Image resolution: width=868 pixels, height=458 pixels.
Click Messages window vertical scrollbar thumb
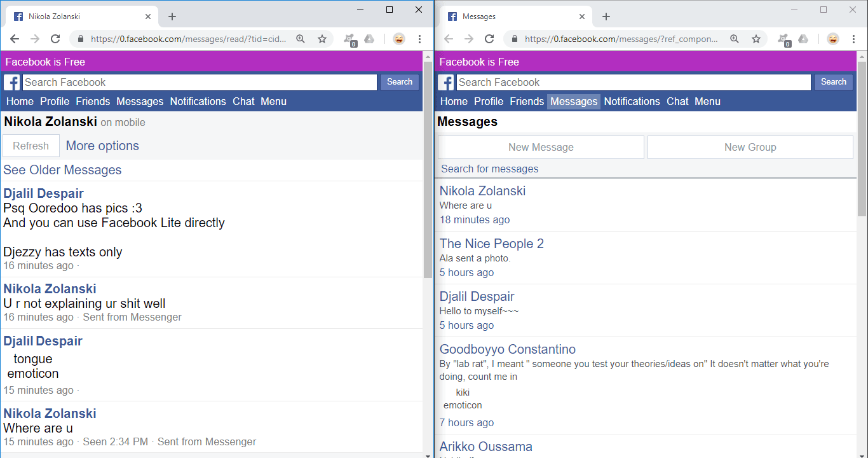862,139
